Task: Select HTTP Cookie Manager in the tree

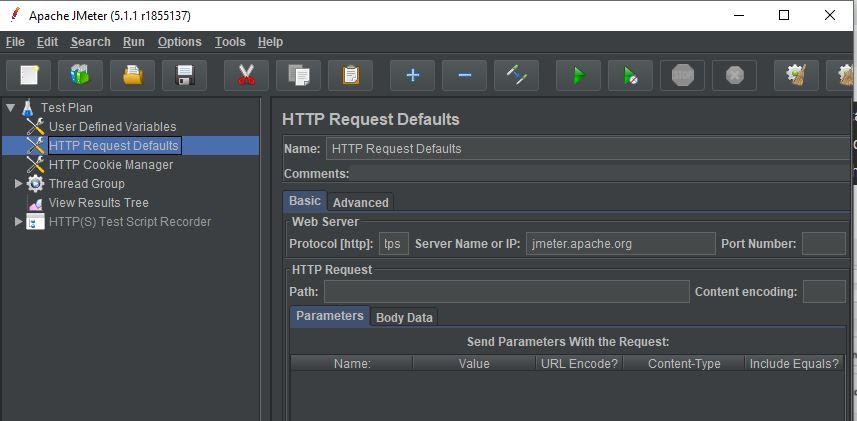Action: coord(111,165)
